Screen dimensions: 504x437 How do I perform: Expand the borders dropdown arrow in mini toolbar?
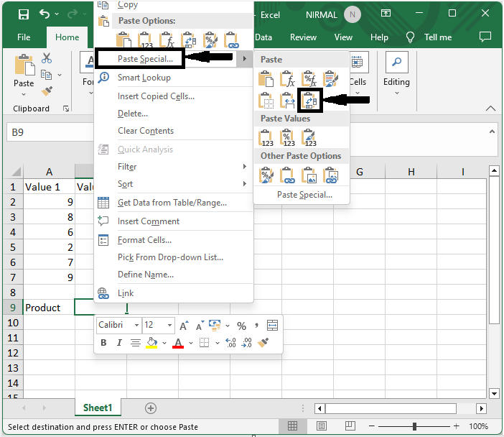tap(218, 343)
